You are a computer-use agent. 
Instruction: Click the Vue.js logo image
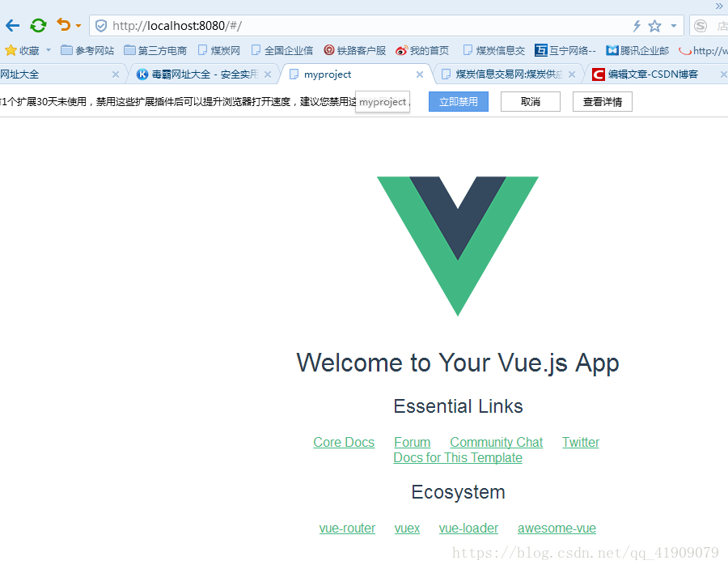[x=458, y=246]
